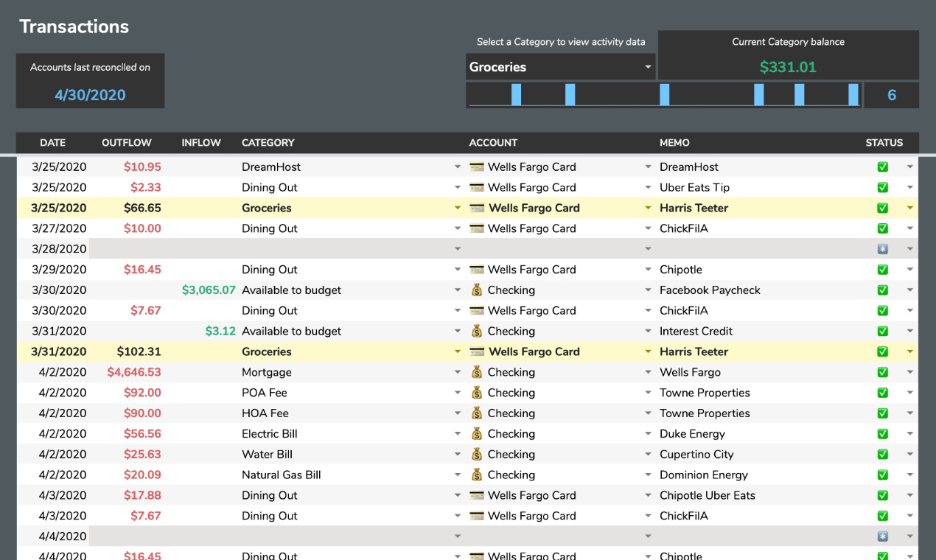Viewport: 936px width, 560px height.
Task: Click the Towne Properties memo in POA Fee row
Action: point(705,393)
